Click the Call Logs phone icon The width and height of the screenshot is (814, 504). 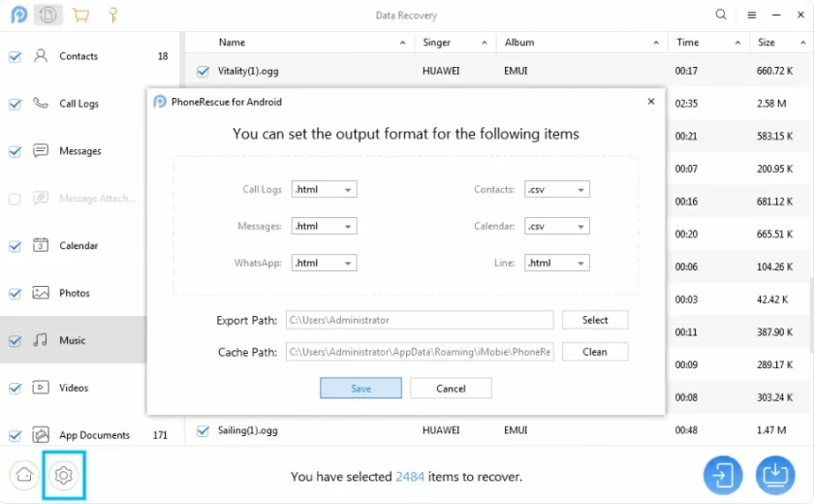[41, 103]
